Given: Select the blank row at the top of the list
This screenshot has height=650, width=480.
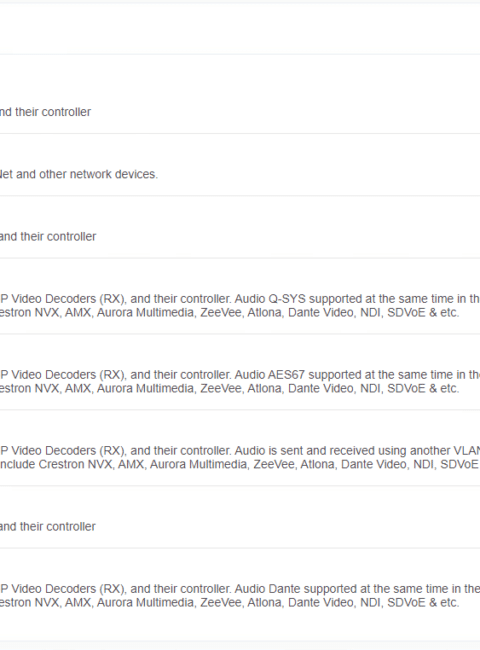Looking at the screenshot, I should [x=240, y=29].
